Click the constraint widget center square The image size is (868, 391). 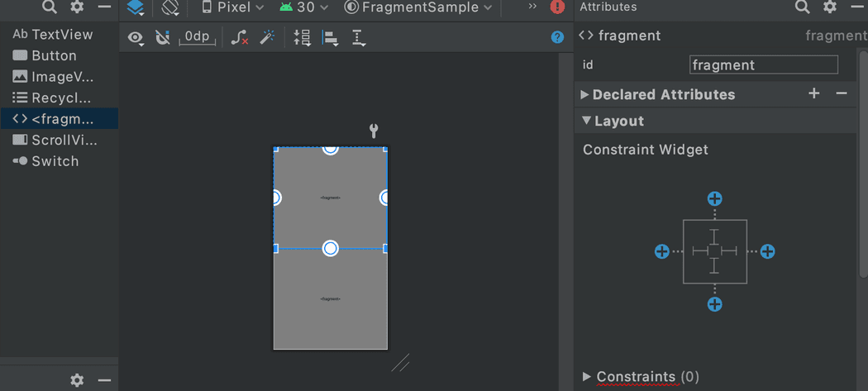[715, 251]
